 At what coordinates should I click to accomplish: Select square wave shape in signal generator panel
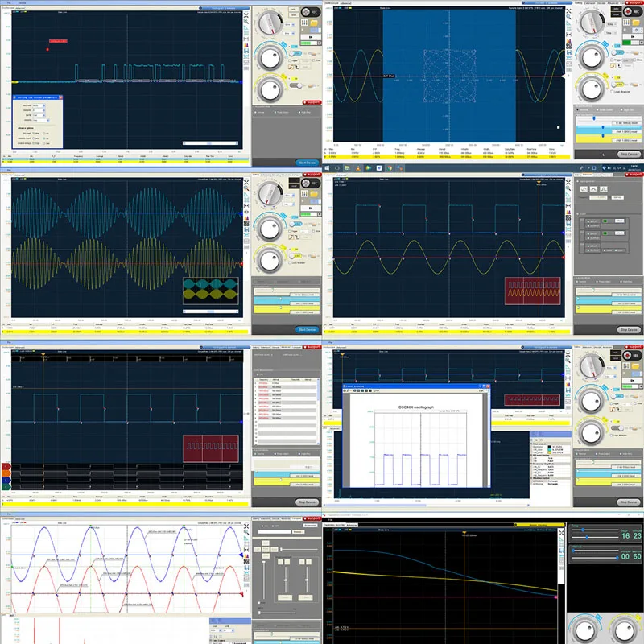(603, 189)
